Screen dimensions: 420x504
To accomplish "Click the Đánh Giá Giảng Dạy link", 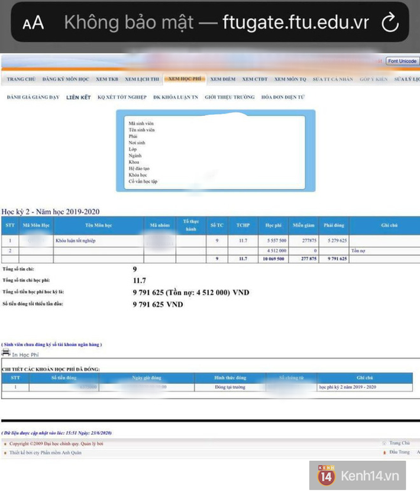I will 33,97.
